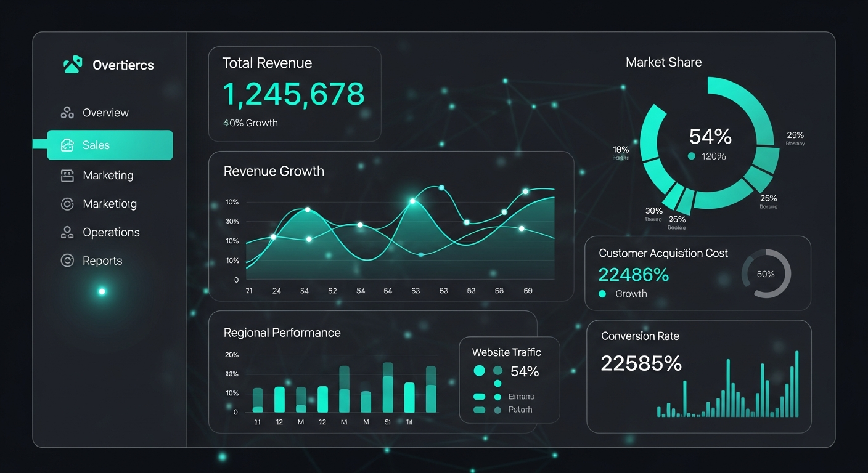
Task: Click the 30% label below the donut
Action: (653, 210)
